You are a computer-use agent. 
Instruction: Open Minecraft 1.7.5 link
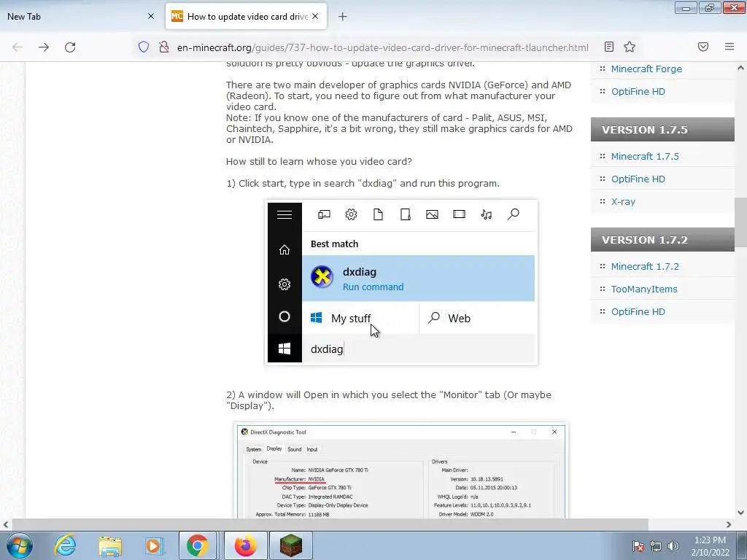point(645,156)
